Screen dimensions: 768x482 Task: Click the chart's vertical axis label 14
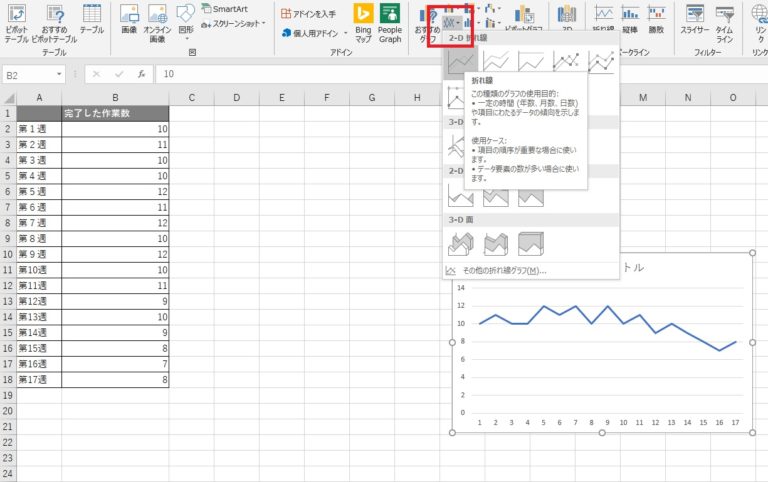(x=461, y=288)
